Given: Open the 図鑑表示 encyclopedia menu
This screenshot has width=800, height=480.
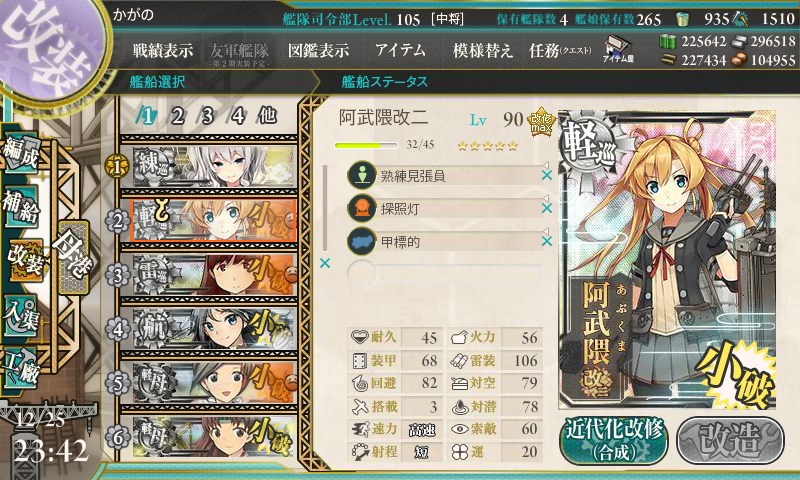Looking at the screenshot, I should coord(318,50).
